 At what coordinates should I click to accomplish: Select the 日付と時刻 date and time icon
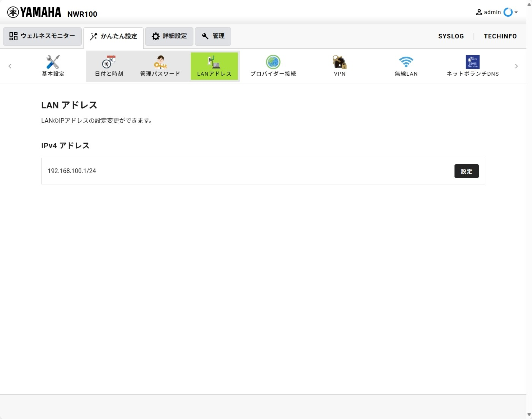pos(109,65)
